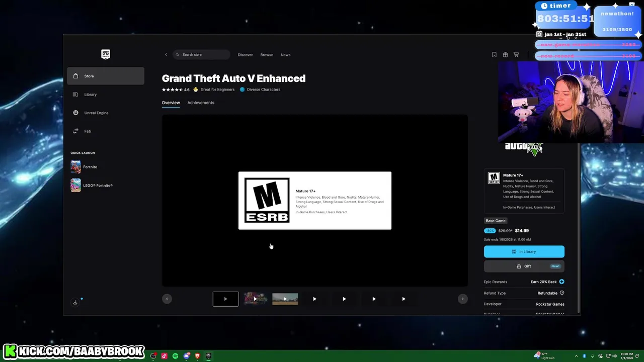Click the Earn 20% Back plus icon
This screenshot has height=362, width=644.
click(x=561, y=282)
